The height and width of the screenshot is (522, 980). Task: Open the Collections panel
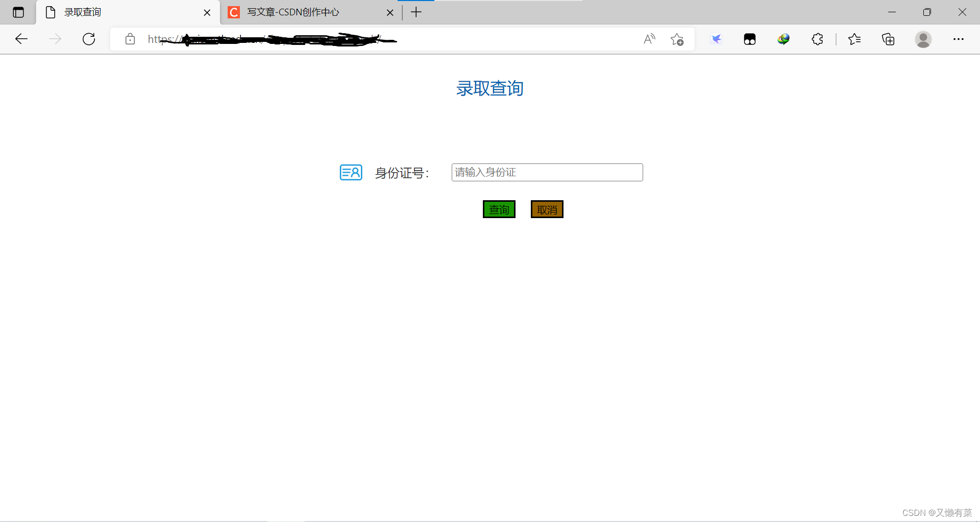click(888, 39)
